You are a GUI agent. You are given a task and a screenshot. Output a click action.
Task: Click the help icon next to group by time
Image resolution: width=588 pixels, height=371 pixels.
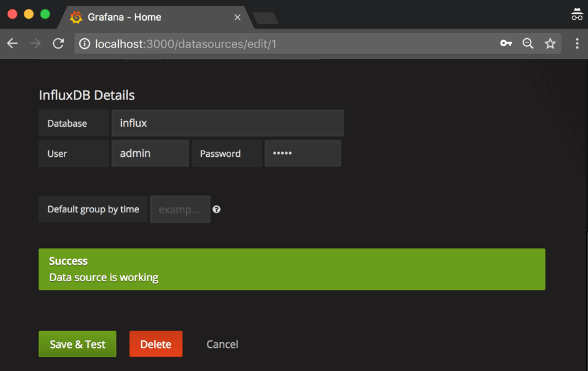pos(216,209)
